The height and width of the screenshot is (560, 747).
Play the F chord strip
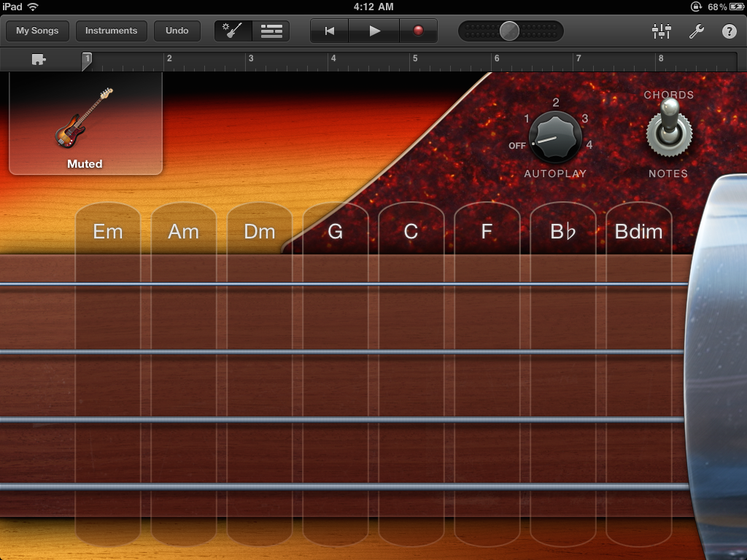[487, 374]
